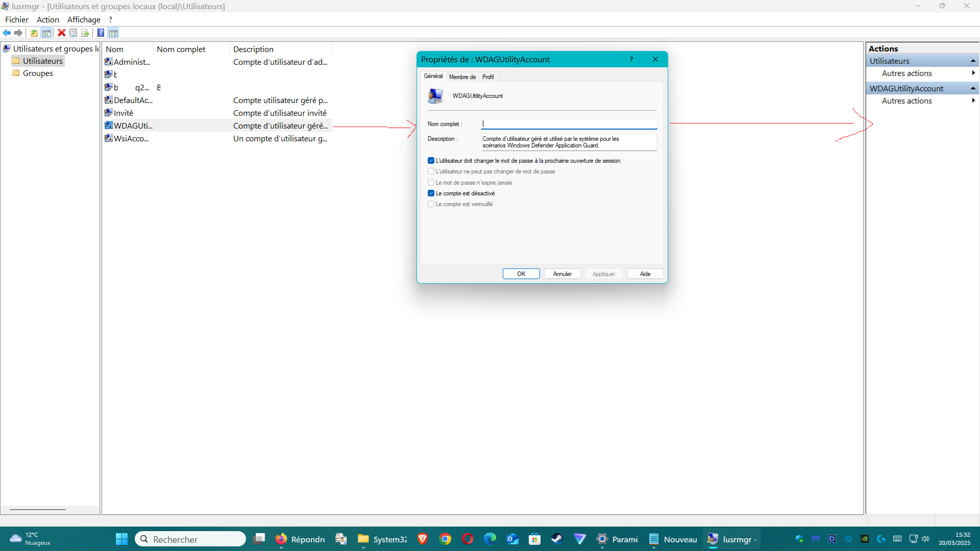Open the Affichage menu
The image size is (980, 551).
tap(84, 19)
